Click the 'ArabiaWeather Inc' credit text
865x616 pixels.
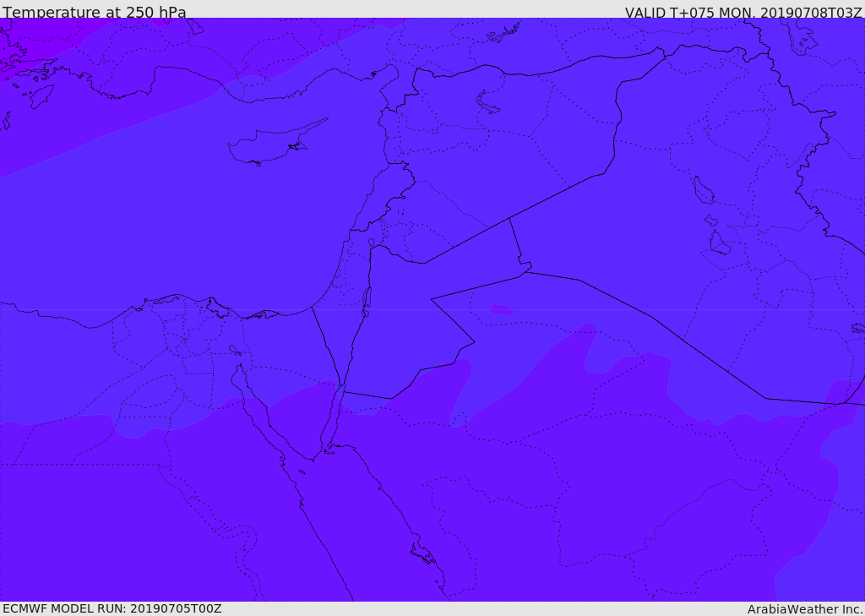click(x=805, y=609)
